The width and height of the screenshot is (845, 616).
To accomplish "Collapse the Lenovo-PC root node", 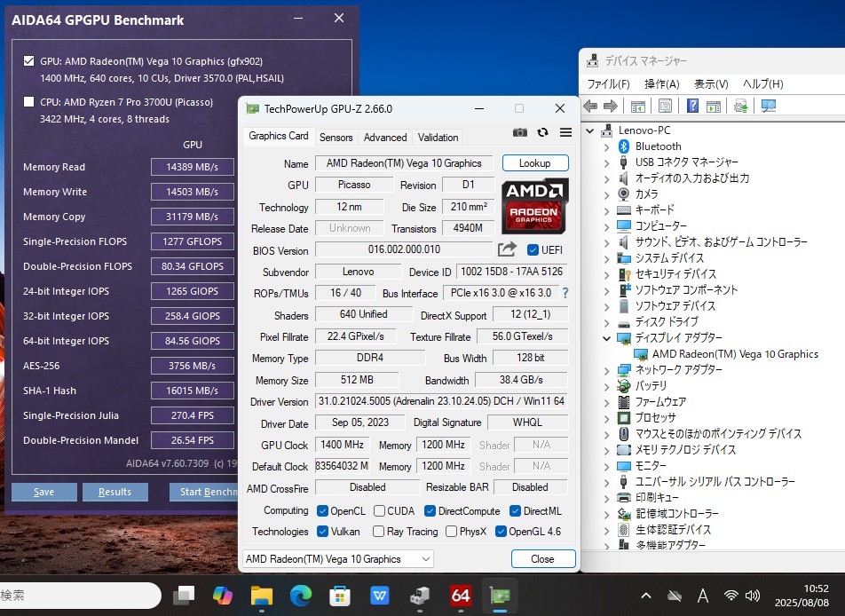I will click(x=590, y=130).
